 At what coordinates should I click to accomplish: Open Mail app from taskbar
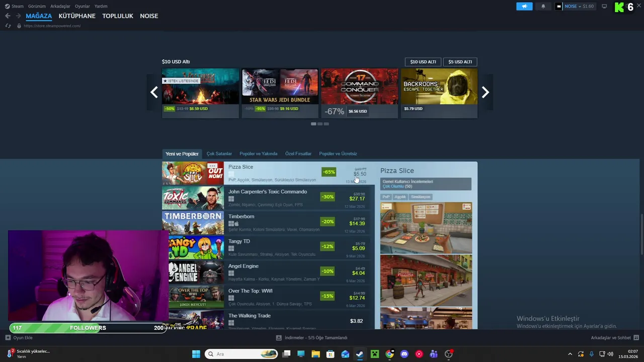345,354
